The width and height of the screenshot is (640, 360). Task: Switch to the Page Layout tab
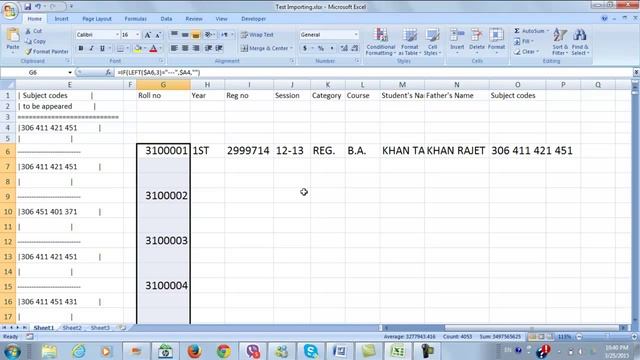point(97,19)
